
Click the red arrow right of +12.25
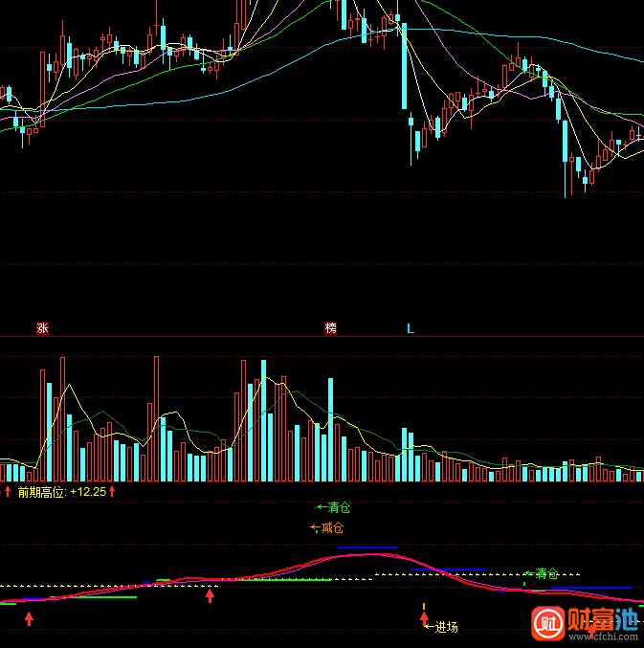(112, 491)
